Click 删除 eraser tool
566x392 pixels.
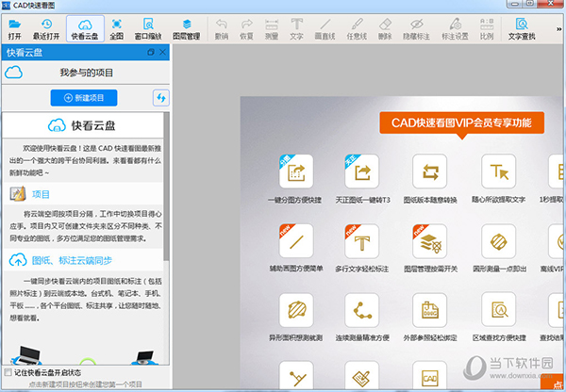(x=385, y=29)
